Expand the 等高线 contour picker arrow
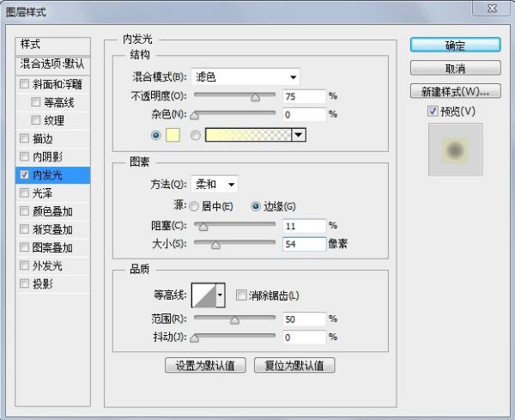515x420 pixels. pos(221,295)
